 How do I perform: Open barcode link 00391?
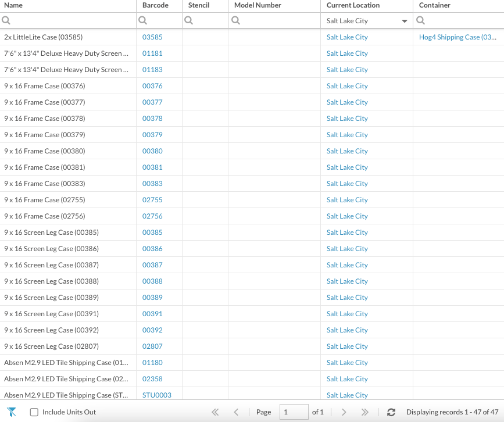click(x=152, y=314)
